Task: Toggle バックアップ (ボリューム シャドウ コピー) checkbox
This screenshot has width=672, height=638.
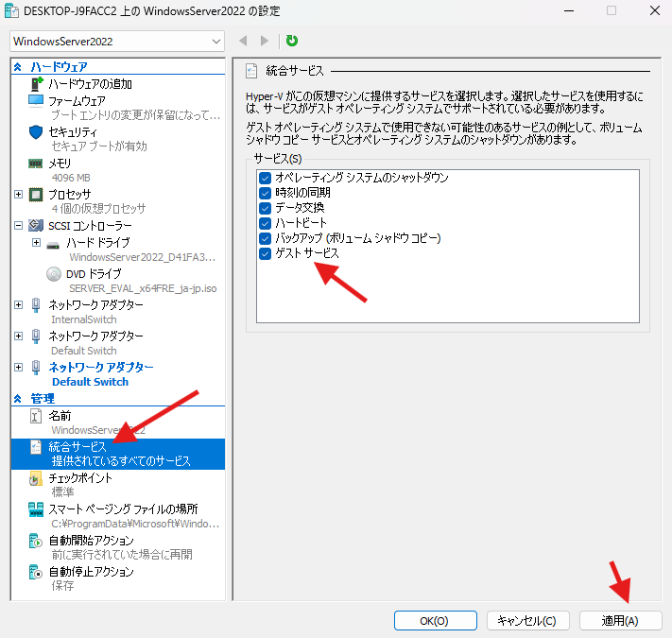Action: (x=266, y=239)
